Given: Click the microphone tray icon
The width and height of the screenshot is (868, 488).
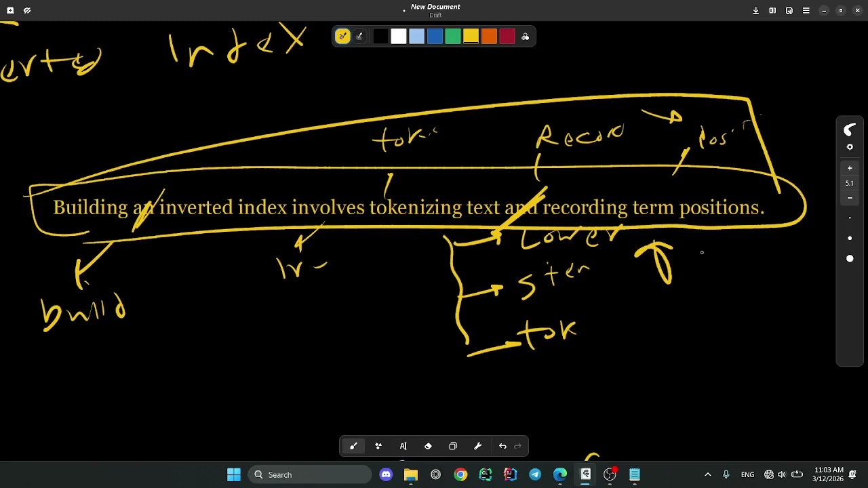Looking at the screenshot, I should tap(726, 474).
